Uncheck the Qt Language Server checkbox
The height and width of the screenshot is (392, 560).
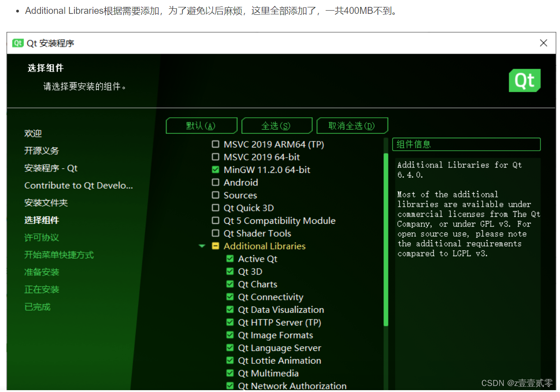(x=230, y=348)
